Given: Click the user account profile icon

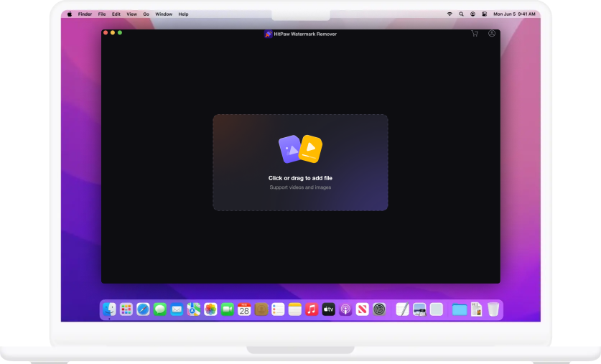Looking at the screenshot, I should [492, 34].
